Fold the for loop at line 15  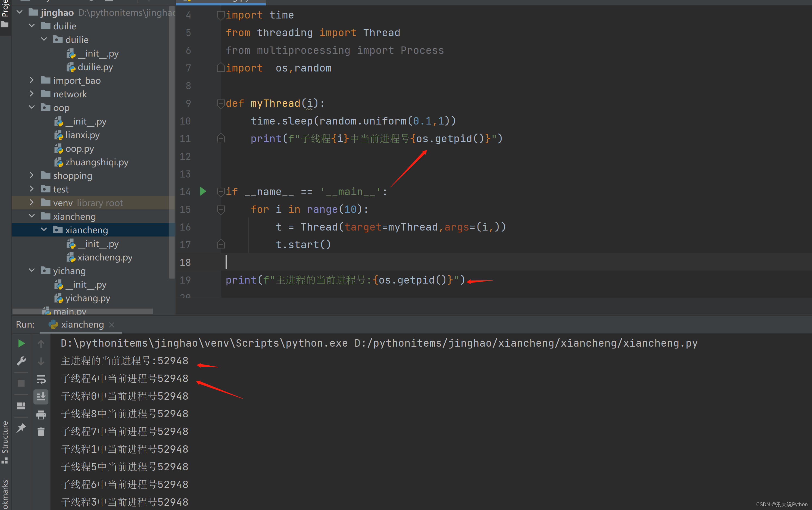pos(221,209)
